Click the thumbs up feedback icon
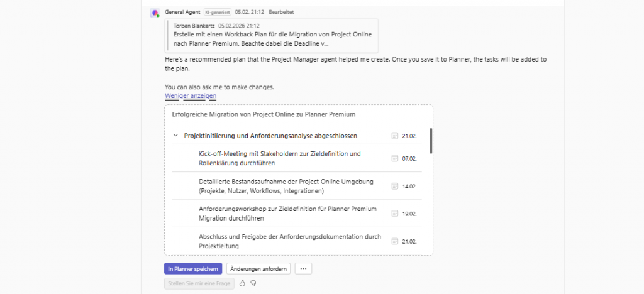Image resolution: width=644 pixels, height=294 pixels. coord(242,283)
